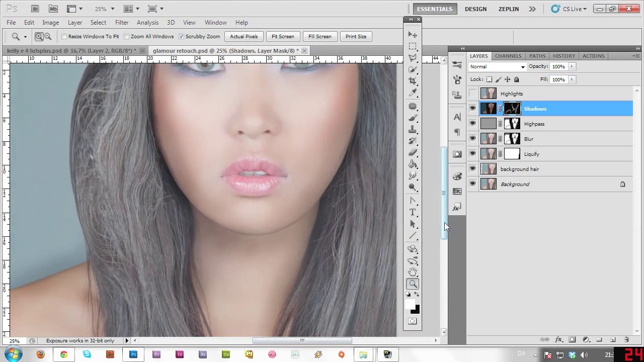The height and width of the screenshot is (362, 644).
Task: Uncheck the Scrubby Zoom option
Action: pos(182,37)
